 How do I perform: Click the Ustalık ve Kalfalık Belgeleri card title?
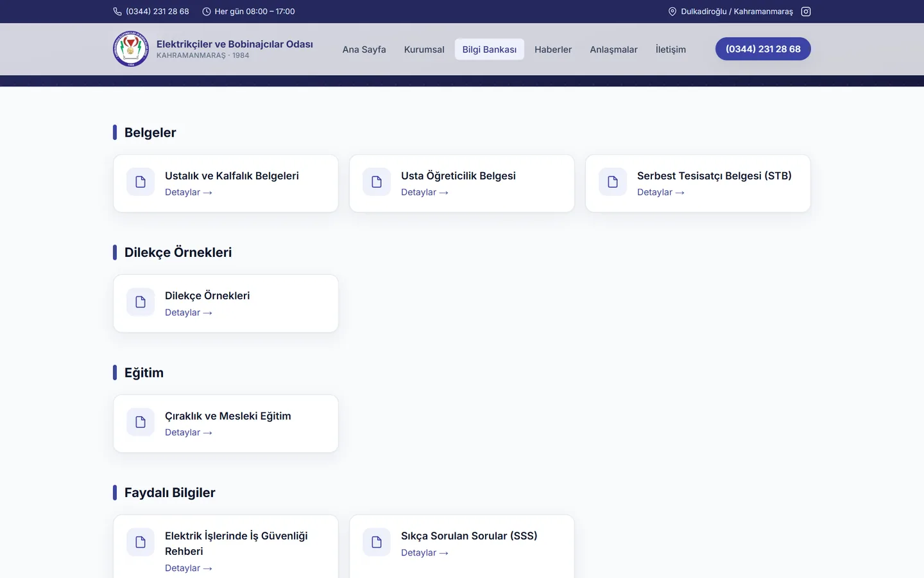232,175
